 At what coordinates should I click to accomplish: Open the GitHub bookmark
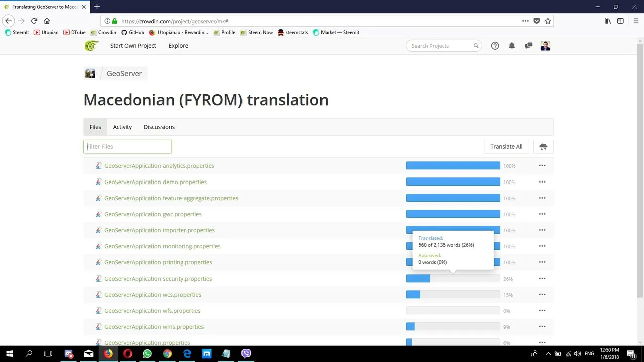point(133,33)
